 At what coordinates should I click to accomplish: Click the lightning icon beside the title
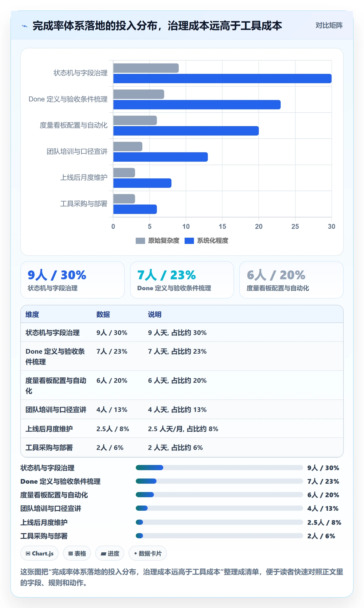[25, 26]
